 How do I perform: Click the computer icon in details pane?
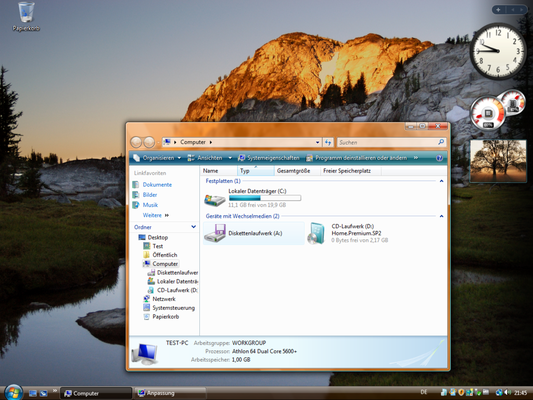144,353
